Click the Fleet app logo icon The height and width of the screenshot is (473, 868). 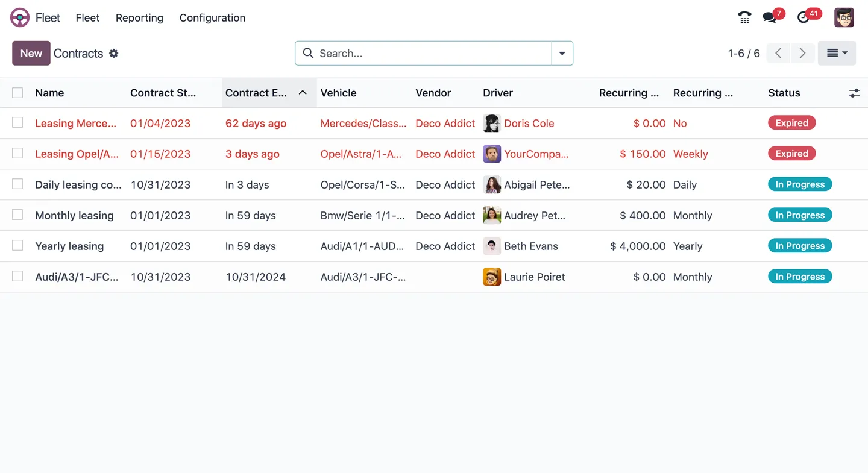point(19,17)
